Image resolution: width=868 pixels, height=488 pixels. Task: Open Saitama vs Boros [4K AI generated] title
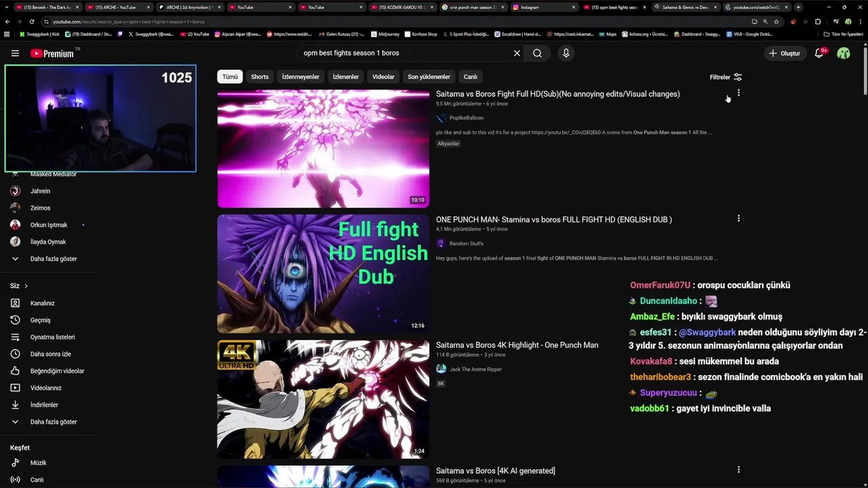[x=495, y=470]
